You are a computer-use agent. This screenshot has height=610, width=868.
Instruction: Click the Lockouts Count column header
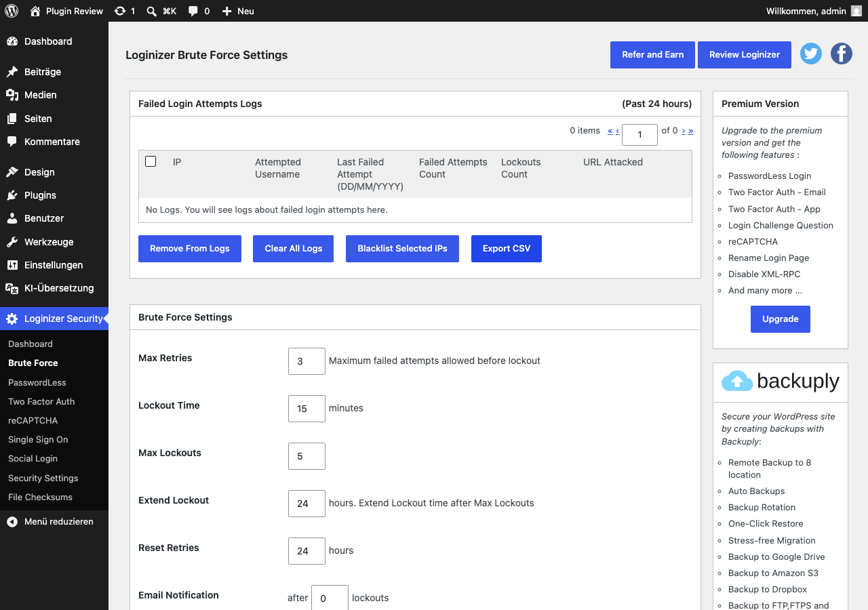click(x=521, y=168)
